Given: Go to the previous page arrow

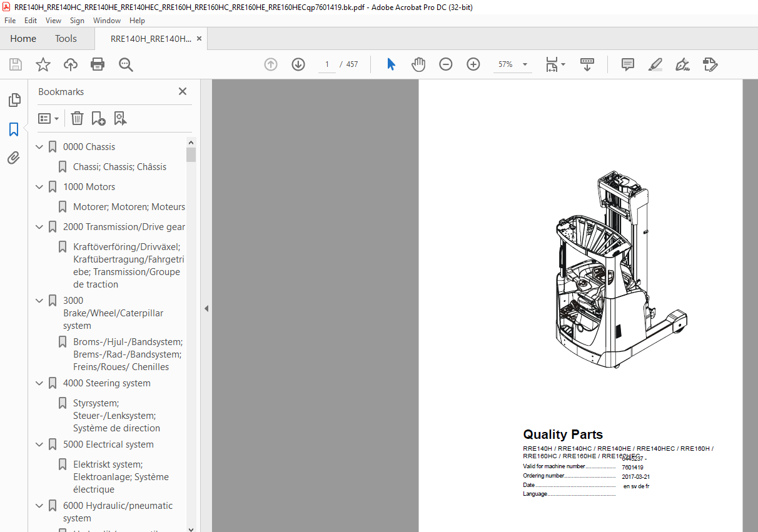Looking at the screenshot, I should 271,64.
